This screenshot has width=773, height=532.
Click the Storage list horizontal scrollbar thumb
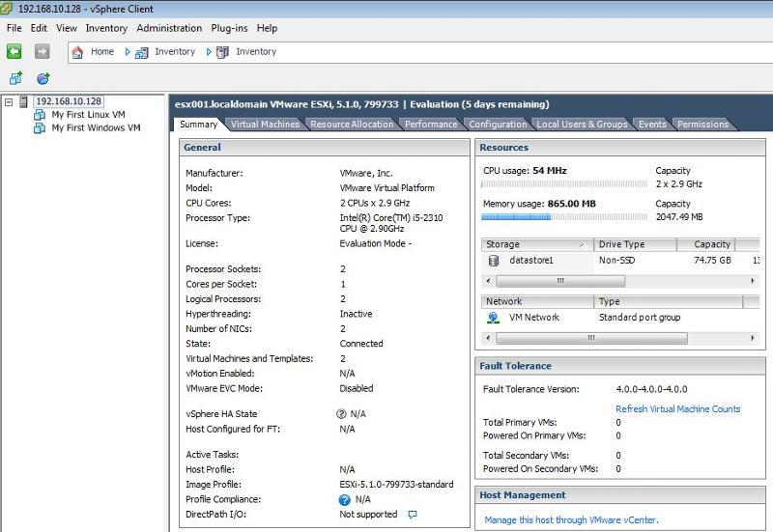pyautogui.click(x=560, y=281)
